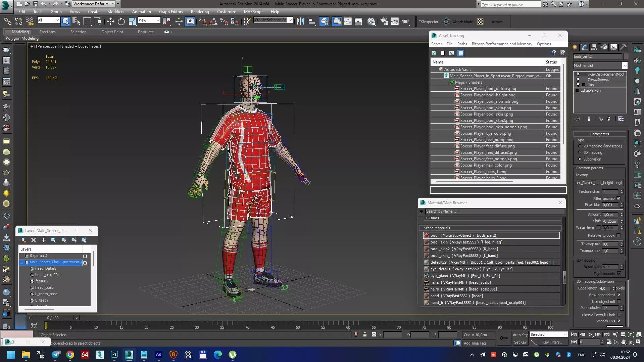Viewport: 644px width, 362px height.
Task: Toggle the selection lock padlock
Action: tap(365, 335)
